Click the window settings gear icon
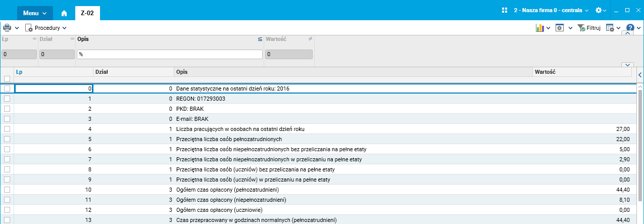The height and width of the screenshot is (224, 644). [x=560, y=28]
